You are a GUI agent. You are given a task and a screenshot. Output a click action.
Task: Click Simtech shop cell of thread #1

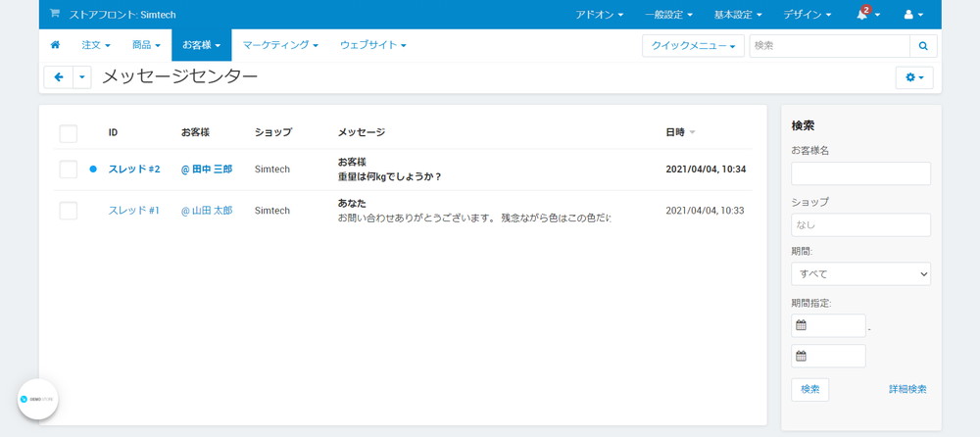pyautogui.click(x=271, y=211)
